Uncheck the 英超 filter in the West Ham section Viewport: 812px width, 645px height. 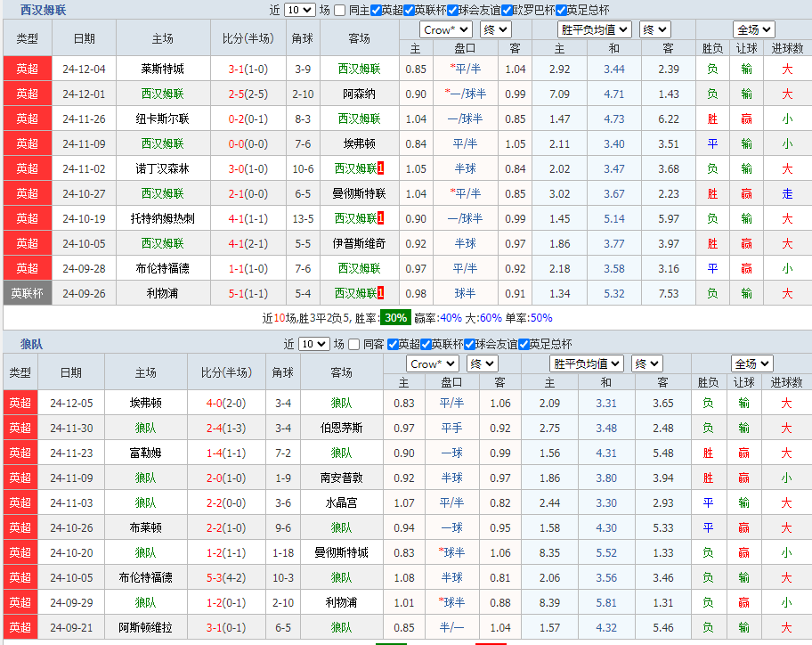click(375, 8)
